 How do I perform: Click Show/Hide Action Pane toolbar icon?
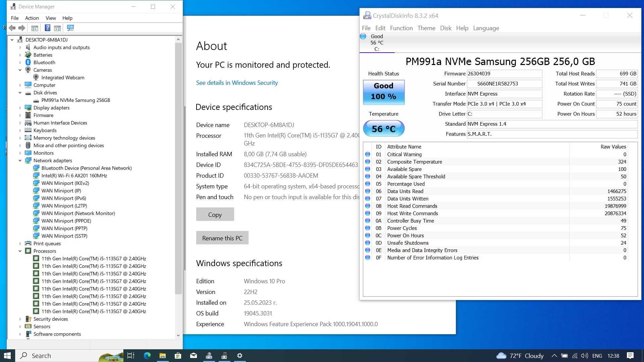pyautogui.click(x=57, y=28)
